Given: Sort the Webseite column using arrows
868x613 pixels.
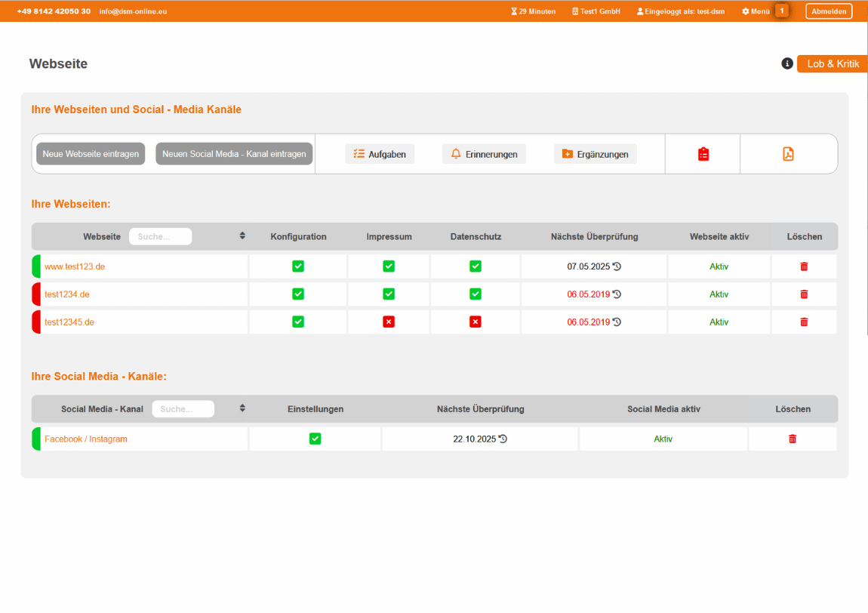Looking at the screenshot, I should click(x=242, y=236).
